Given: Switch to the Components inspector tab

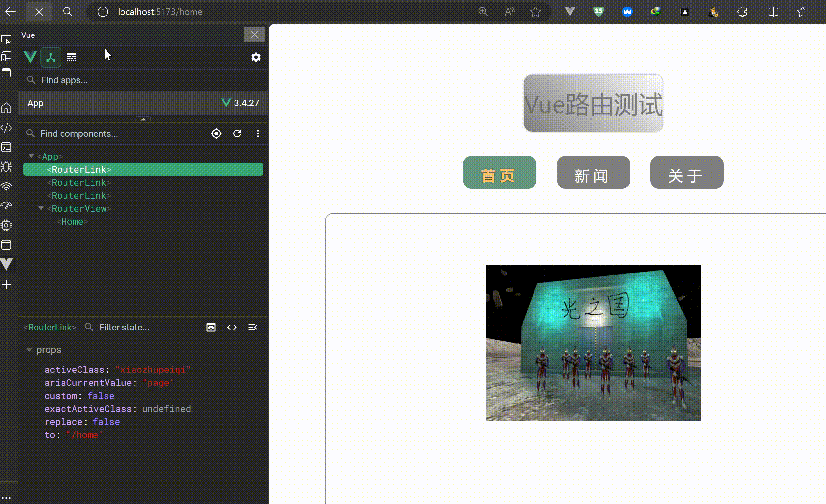Looking at the screenshot, I should (50, 57).
